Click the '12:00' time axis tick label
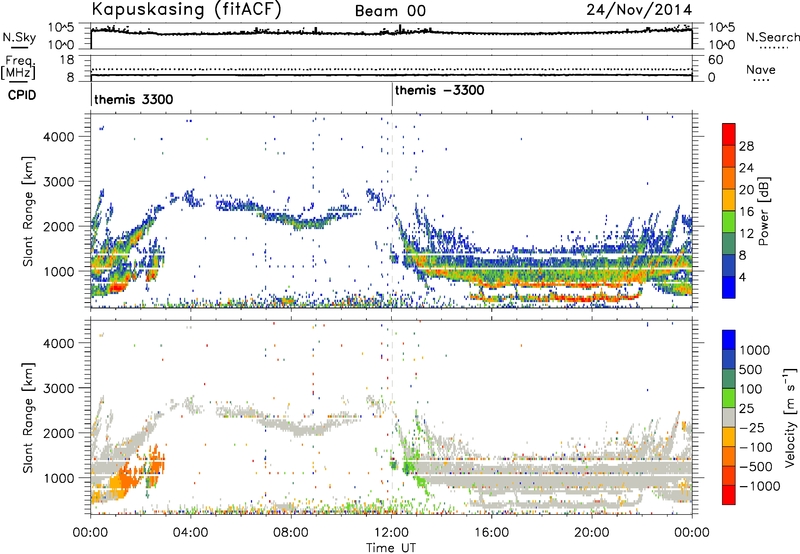The height and width of the screenshot is (554, 800). (x=391, y=532)
